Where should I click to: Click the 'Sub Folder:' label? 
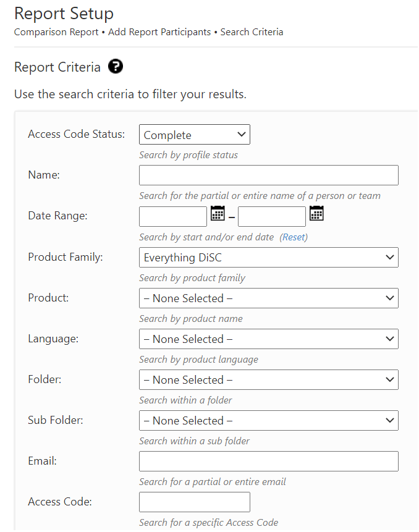coord(55,420)
